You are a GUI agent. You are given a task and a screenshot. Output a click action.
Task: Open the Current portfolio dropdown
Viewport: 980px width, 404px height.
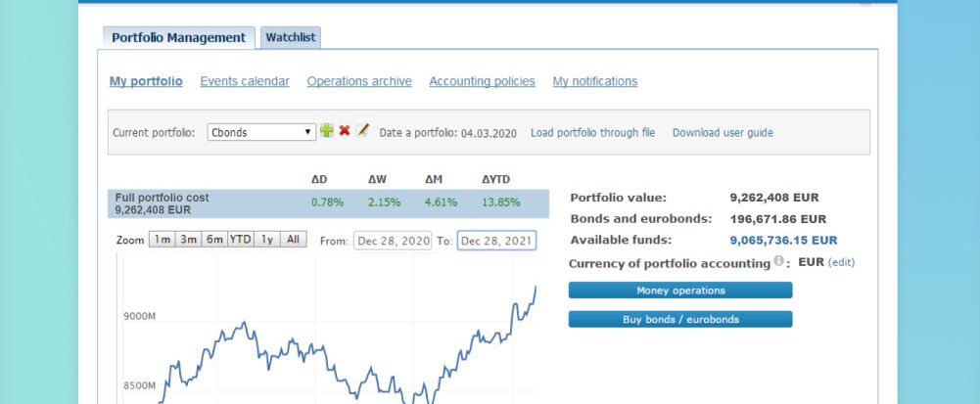pos(261,132)
